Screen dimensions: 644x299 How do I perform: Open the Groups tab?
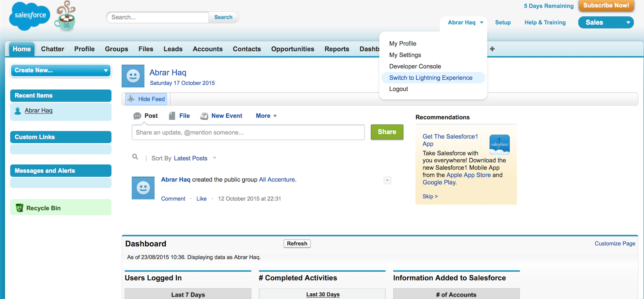(116, 49)
